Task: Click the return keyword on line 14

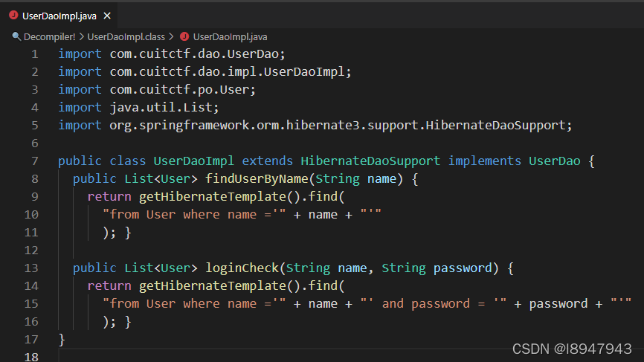Action: tap(109, 285)
